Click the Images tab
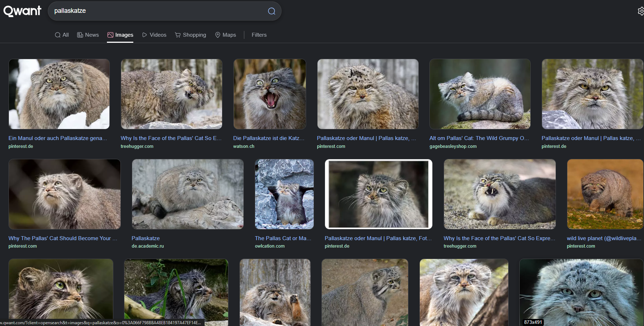 [x=120, y=35]
